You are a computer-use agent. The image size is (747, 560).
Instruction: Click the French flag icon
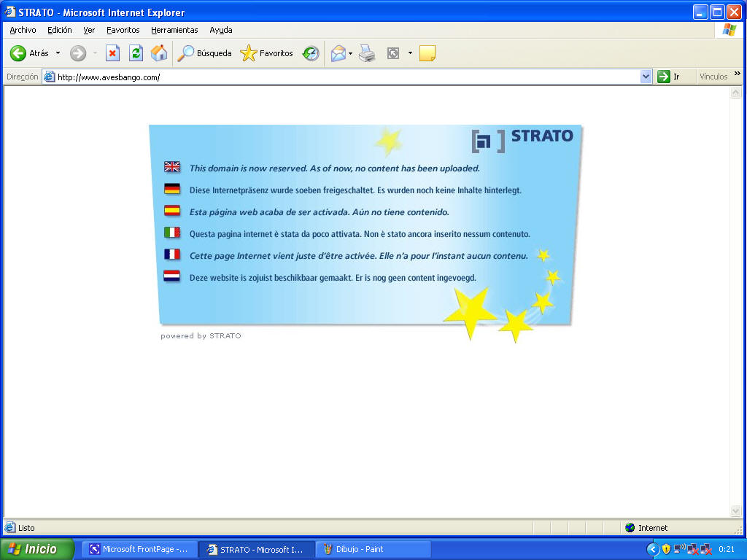pyautogui.click(x=172, y=254)
